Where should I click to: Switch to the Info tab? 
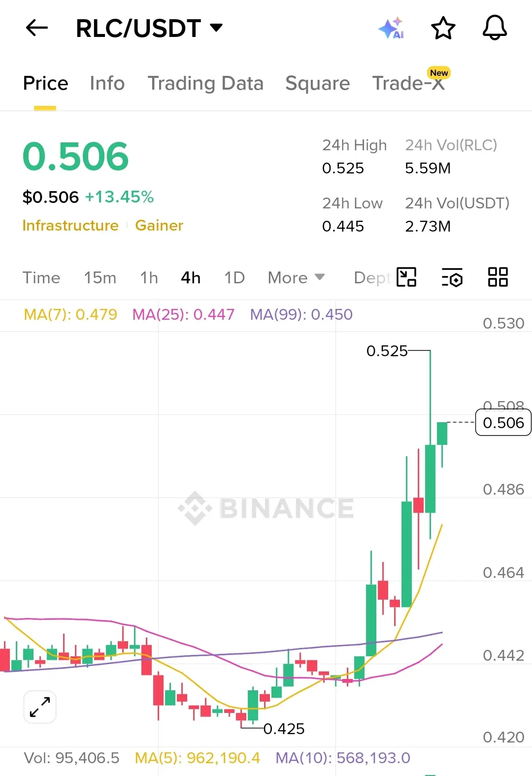[x=107, y=83]
